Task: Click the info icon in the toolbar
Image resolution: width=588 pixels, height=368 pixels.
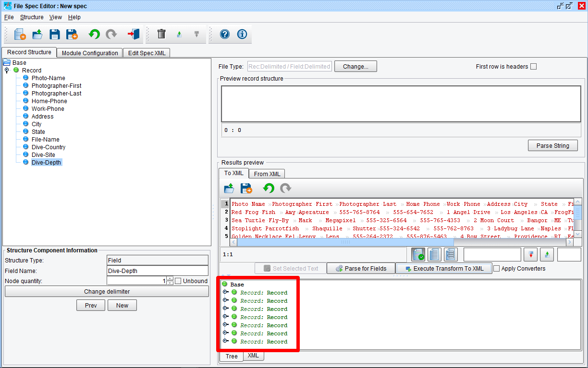Action: tap(242, 35)
